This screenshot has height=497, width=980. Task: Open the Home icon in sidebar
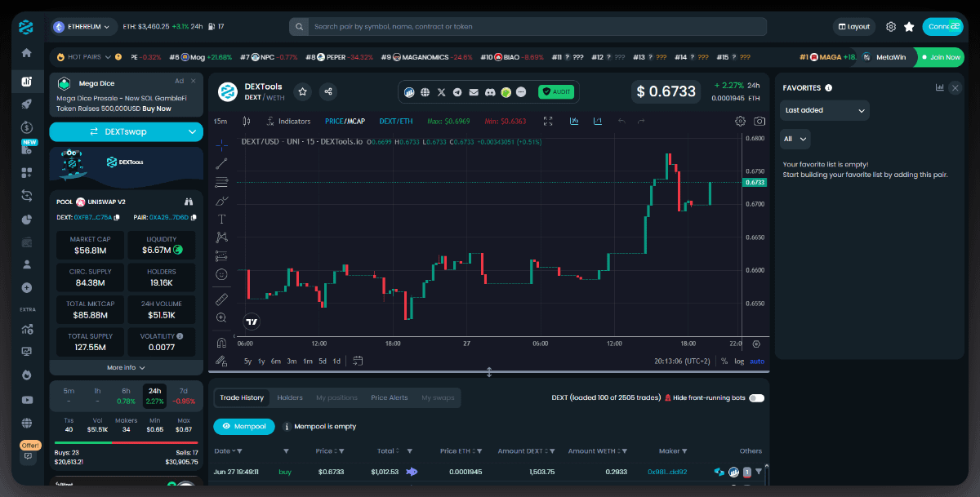[27, 53]
